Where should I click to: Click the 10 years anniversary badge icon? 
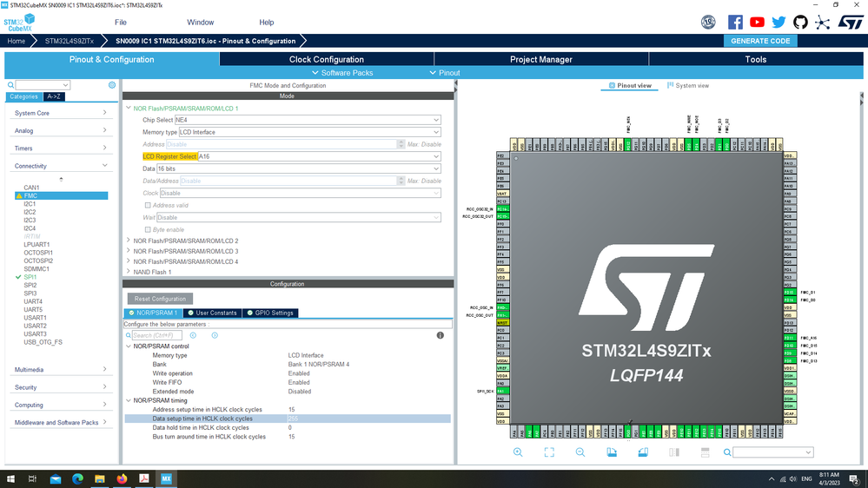click(708, 22)
